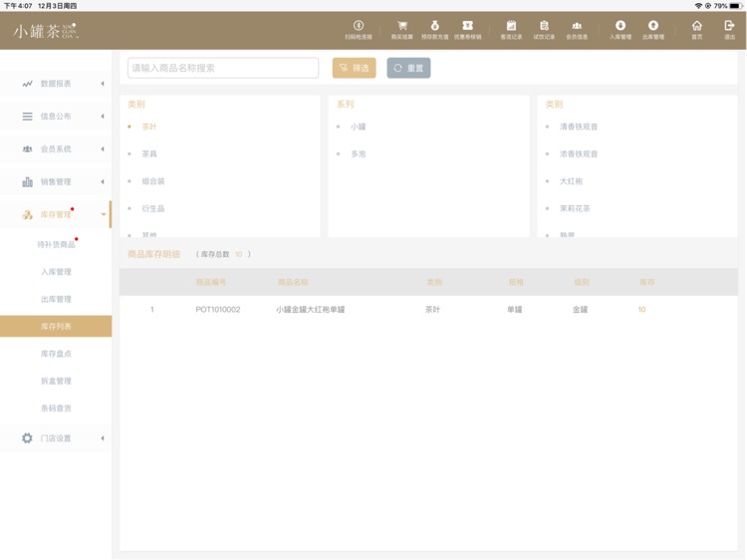This screenshot has width=747, height=560.
Task: Expand the 销售管理 menu arrow
Action: [103, 182]
